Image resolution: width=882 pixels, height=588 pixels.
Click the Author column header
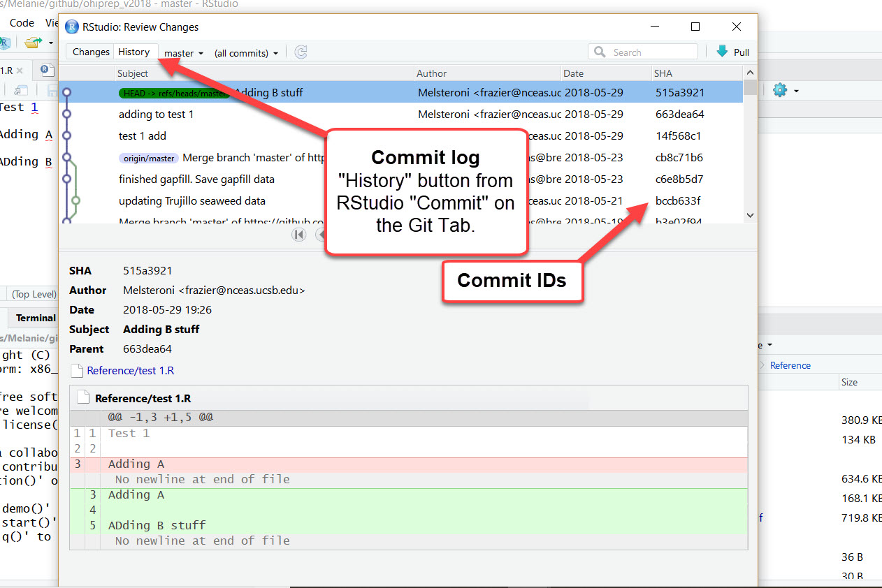click(488, 73)
